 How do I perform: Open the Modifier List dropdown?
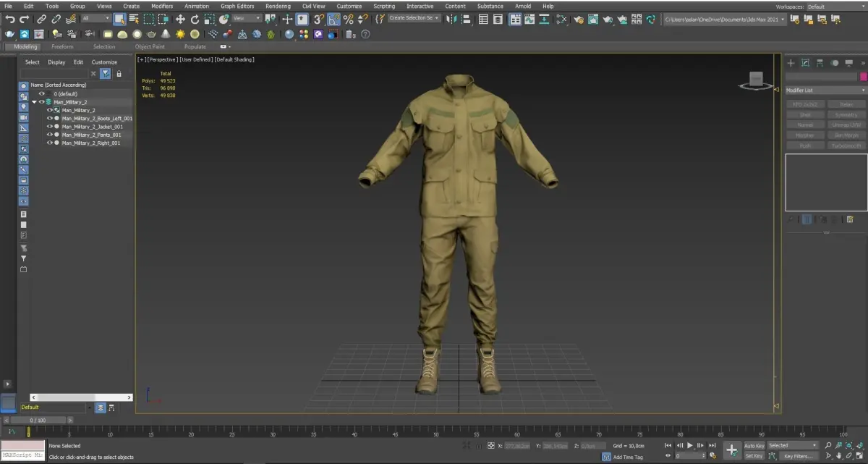coord(825,90)
